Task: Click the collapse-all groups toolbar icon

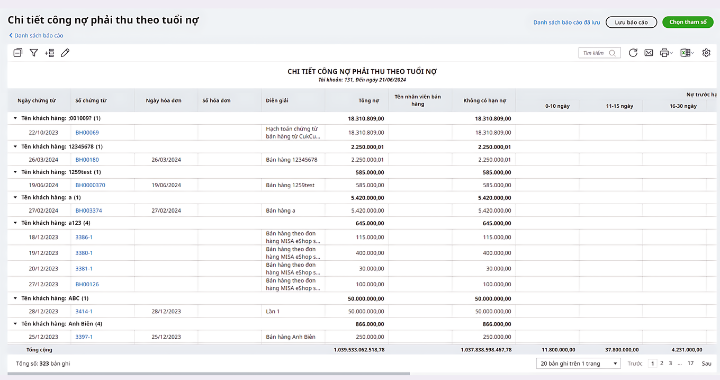Action: [17, 53]
